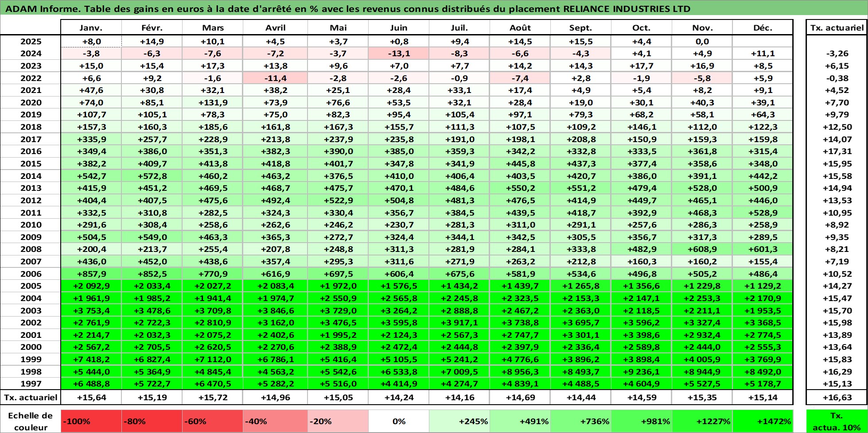This screenshot has height=433, width=868.
Task: Select the Févr. column header
Action: [152, 27]
